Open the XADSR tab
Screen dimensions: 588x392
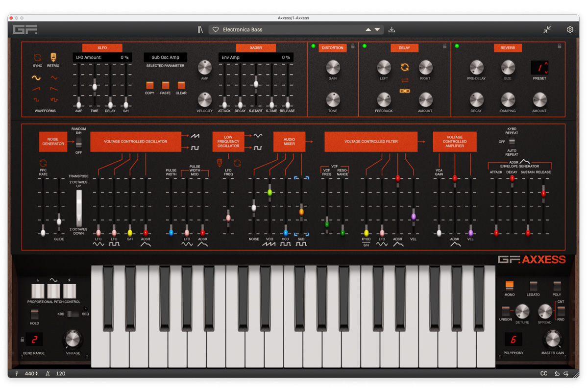pyautogui.click(x=256, y=48)
